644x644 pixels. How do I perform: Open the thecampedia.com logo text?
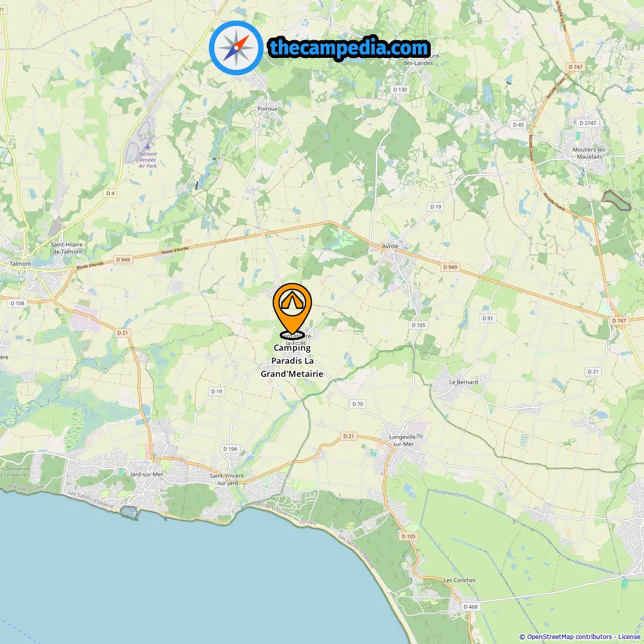(349, 48)
